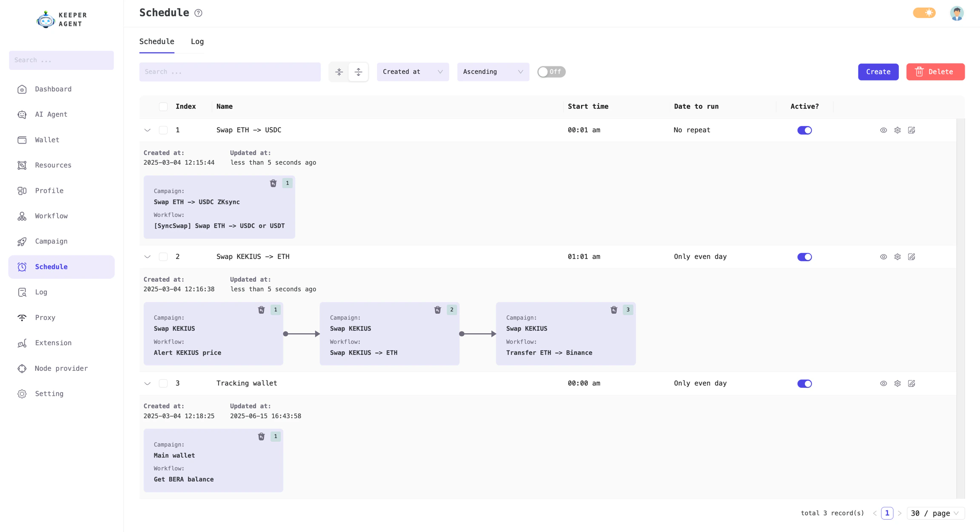Switch to the Log tab
This screenshot has height=532, width=980.
197,42
